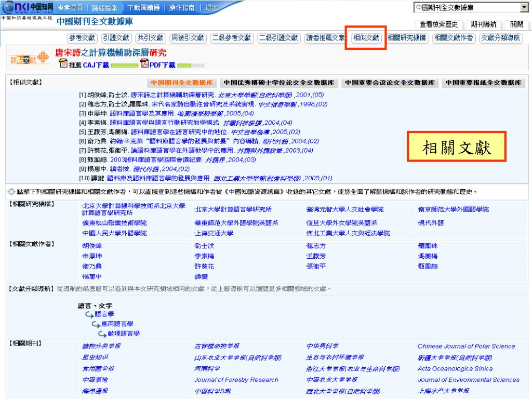Open journal Chinese Journal of Polar Science
This screenshot has width=532, height=399.
pos(466,346)
